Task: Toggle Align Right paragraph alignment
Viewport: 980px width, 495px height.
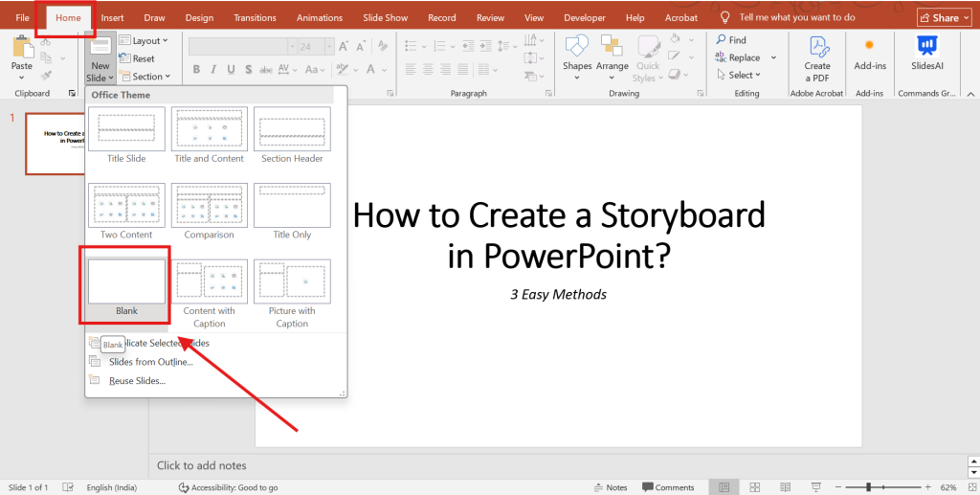Action: (x=446, y=69)
